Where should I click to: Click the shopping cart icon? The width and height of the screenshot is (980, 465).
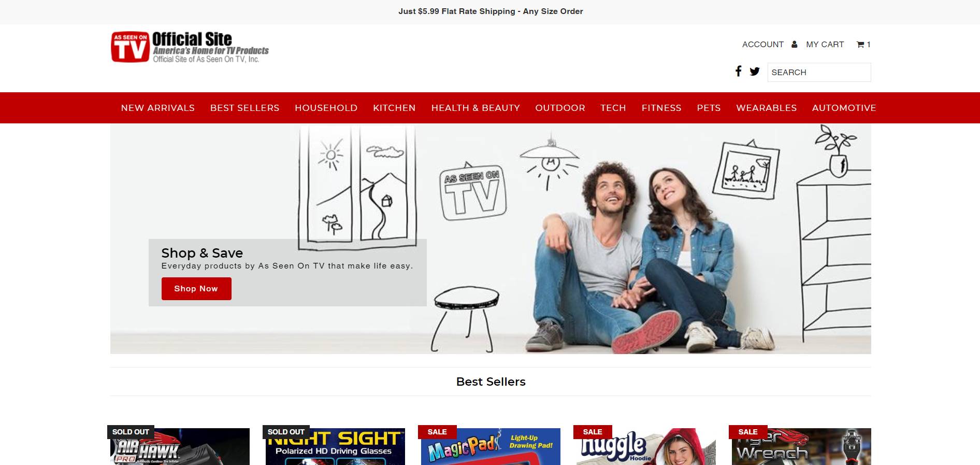860,45
